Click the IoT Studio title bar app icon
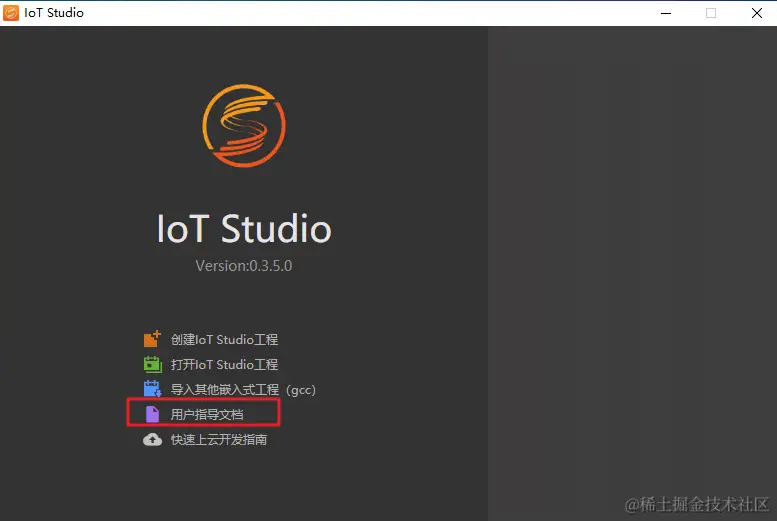The image size is (777, 521). [x=11, y=13]
